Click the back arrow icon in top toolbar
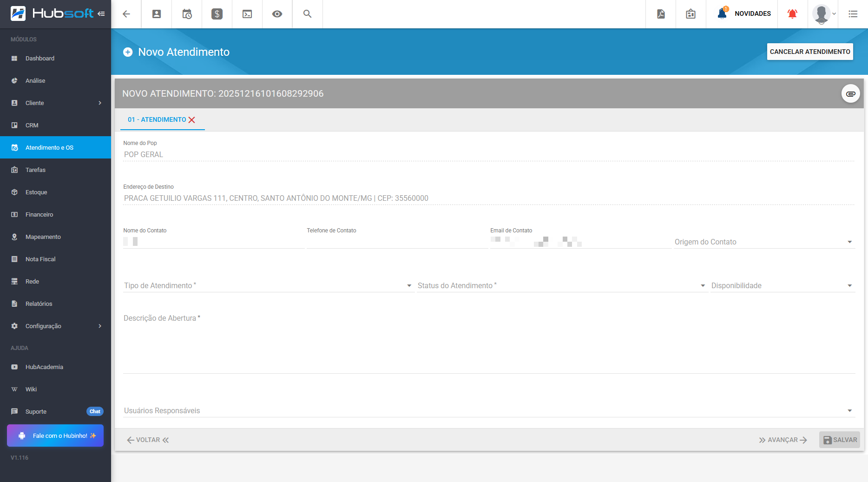The image size is (868, 482). tap(126, 14)
